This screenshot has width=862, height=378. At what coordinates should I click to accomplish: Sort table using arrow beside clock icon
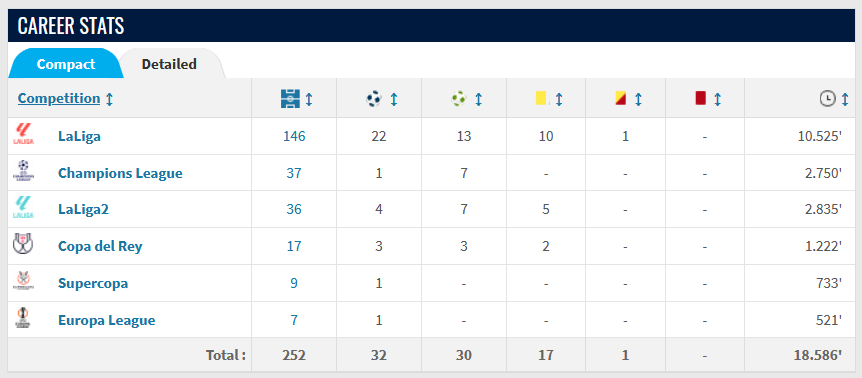coord(845,99)
